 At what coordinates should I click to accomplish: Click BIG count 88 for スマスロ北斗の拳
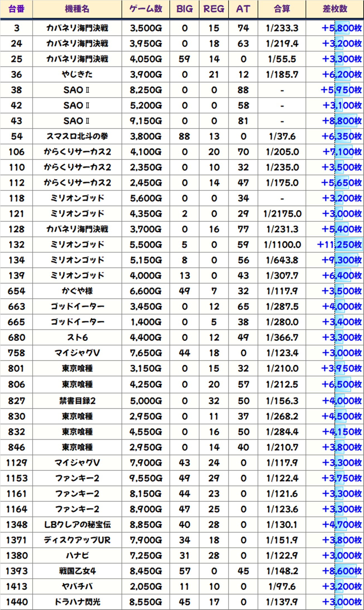tap(185, 136)
